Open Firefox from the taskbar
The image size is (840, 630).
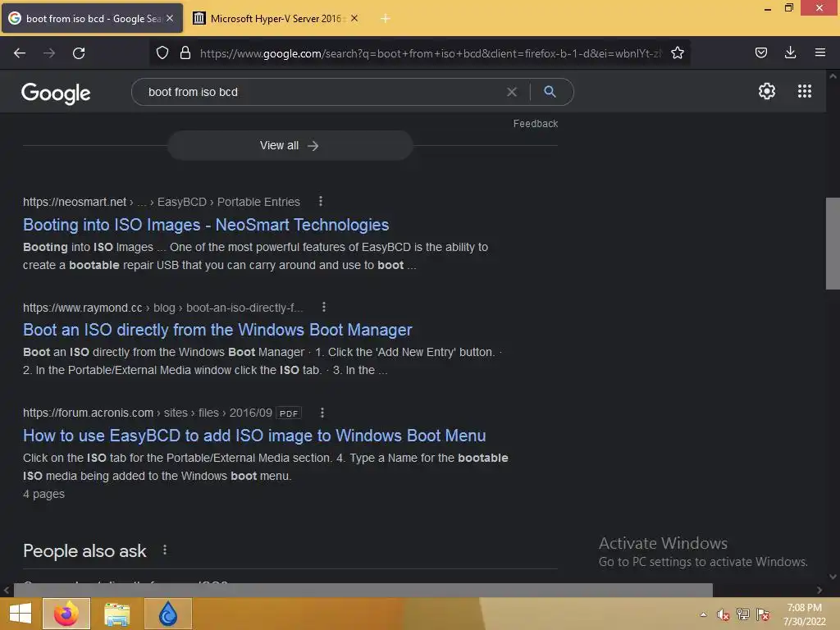tap(66, 614)
